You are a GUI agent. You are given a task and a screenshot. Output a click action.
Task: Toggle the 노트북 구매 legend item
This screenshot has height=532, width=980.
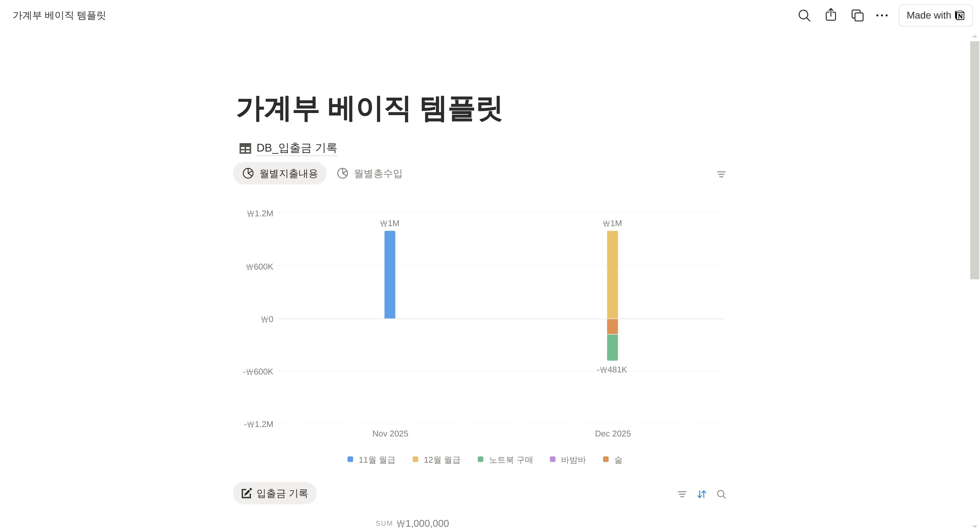[505, 460]
